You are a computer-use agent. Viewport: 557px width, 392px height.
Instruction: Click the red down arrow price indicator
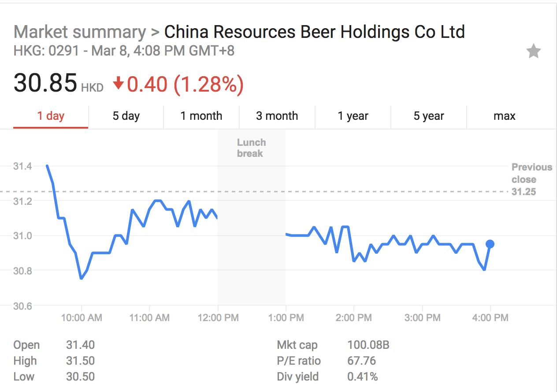point(118,83)
